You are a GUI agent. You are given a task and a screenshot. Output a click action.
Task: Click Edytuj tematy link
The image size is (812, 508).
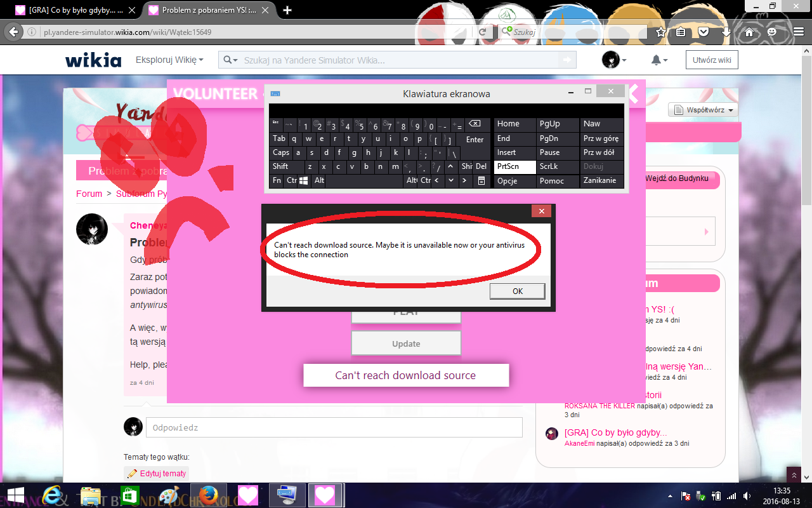click(157, 473)
